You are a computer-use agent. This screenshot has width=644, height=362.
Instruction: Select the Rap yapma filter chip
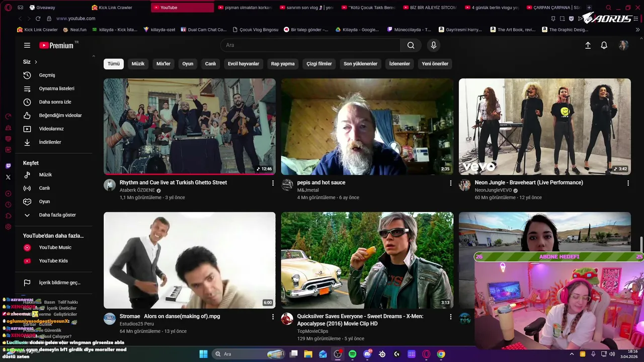pyautogui.click(x=283, y=64)
